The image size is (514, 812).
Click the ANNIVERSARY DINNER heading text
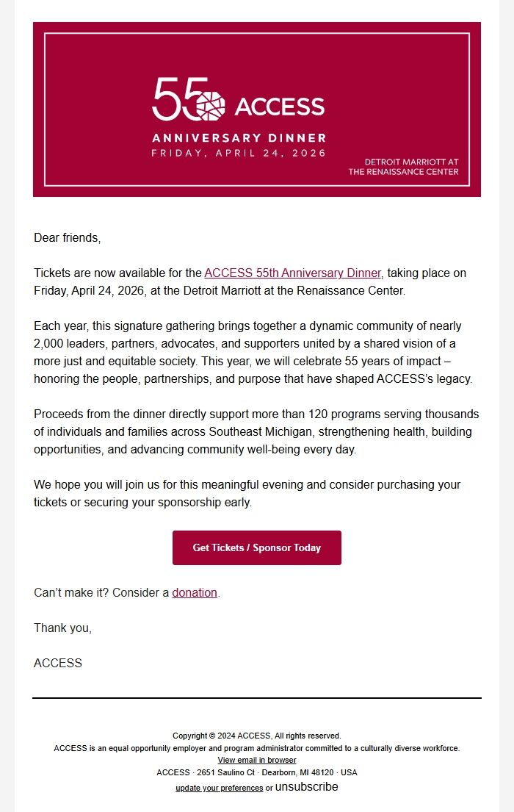coord(239,137)
